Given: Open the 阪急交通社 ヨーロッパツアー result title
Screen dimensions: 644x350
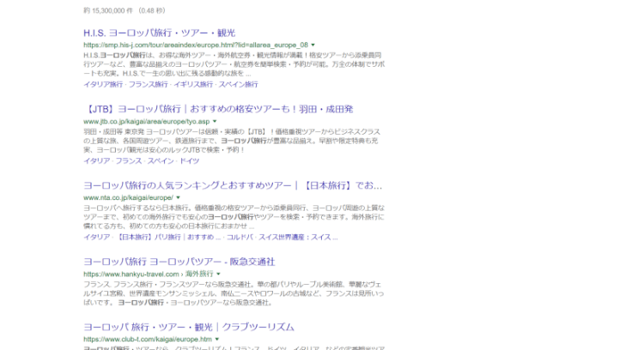Looking at the screenshot, I should tap(179, 262).
